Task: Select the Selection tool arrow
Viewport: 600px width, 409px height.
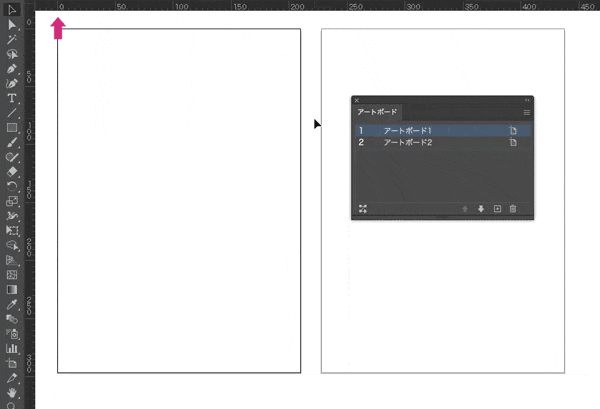Action: click(12, 9)
